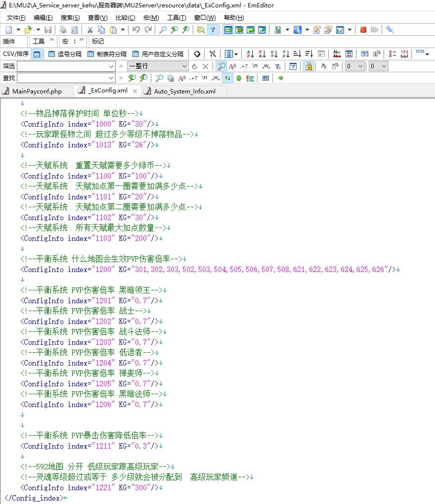This screenshot has width=435, height=504.
Task: Select 逗号分隔 comma separated mode
Action: 65,54
